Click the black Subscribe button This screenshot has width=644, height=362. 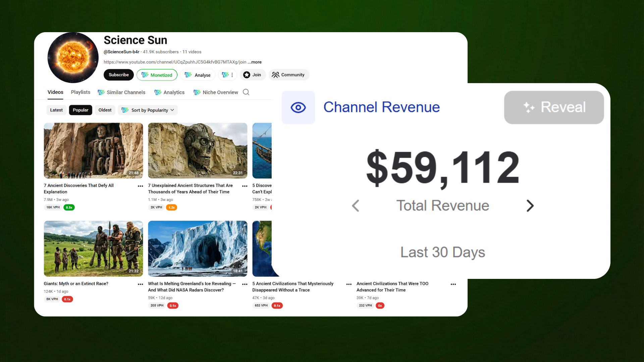(x=118, y=75)
